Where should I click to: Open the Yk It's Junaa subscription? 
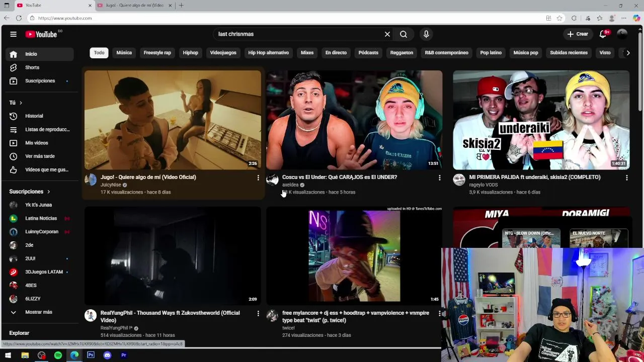coord(40,205)
